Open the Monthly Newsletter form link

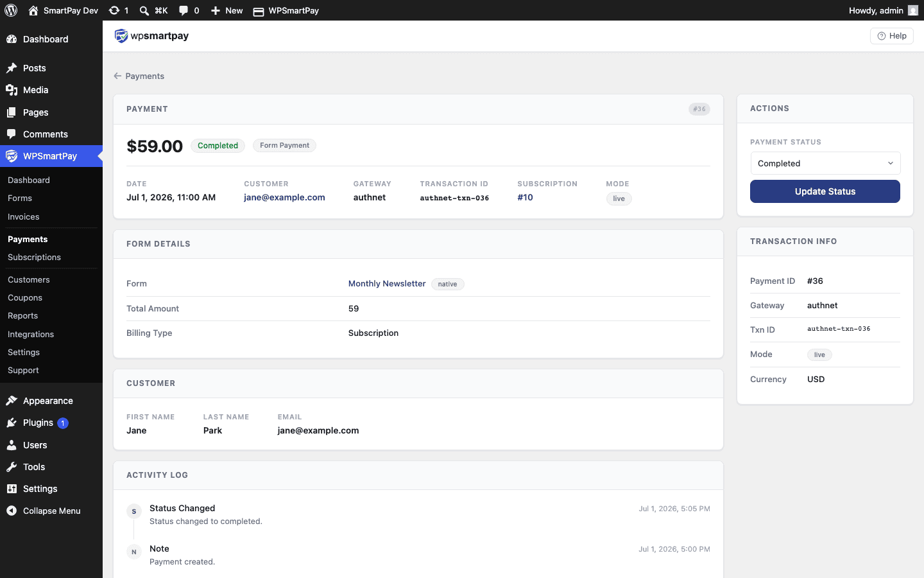(387, 283)
